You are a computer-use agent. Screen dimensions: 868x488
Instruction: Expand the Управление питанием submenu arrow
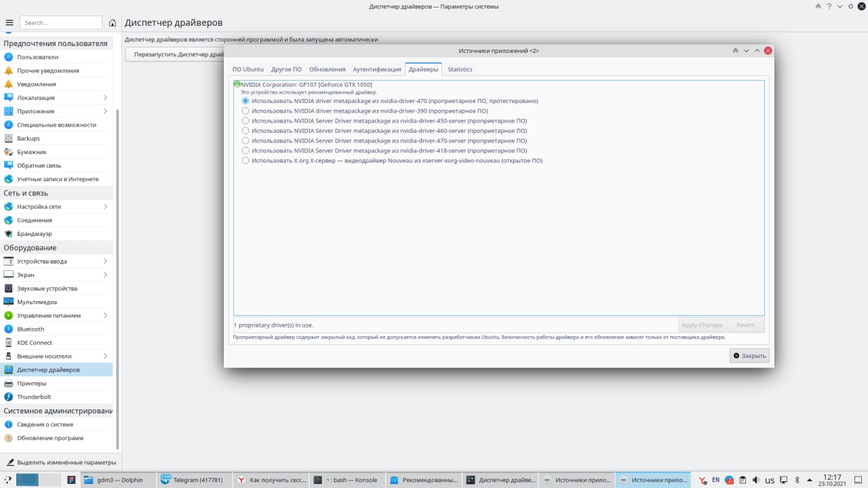[x=105, y=315]
